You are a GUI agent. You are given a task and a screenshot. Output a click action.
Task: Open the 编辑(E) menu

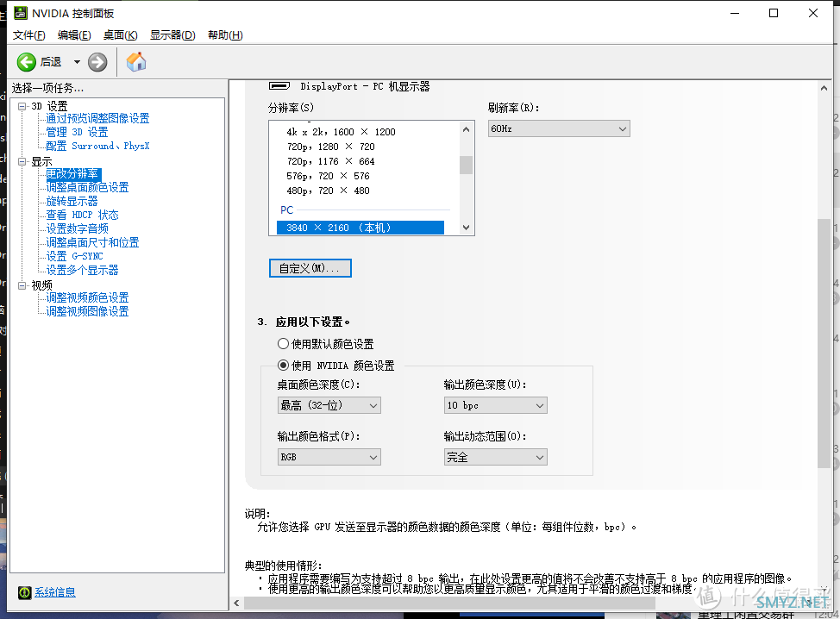(74, 35)
